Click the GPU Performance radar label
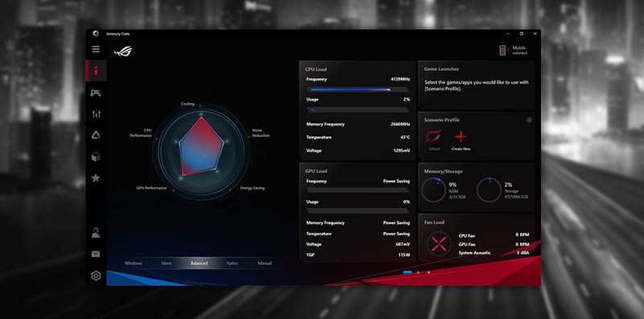Screen dimensions: 644x319 (x=151, y=188)
